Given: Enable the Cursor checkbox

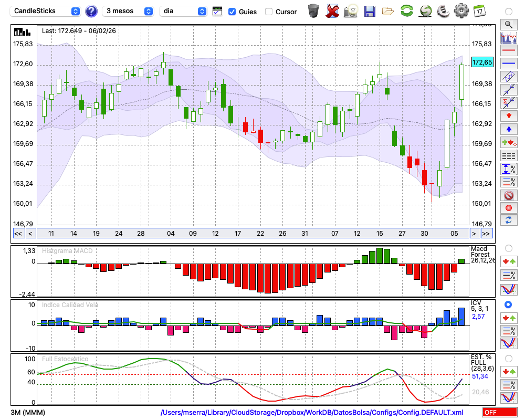Looking at the screenshot, I should coord(269,12).
